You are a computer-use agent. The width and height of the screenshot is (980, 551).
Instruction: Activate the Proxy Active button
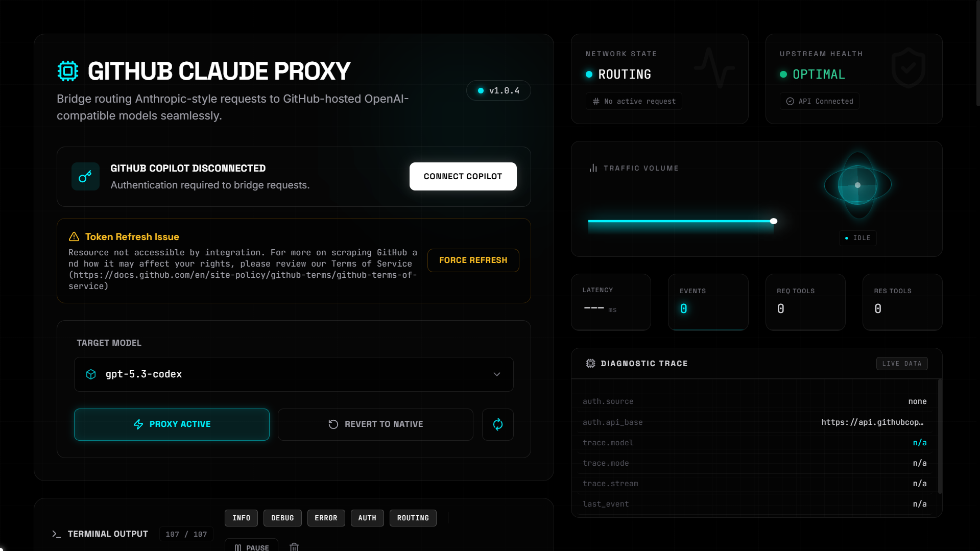click(172, 424)
